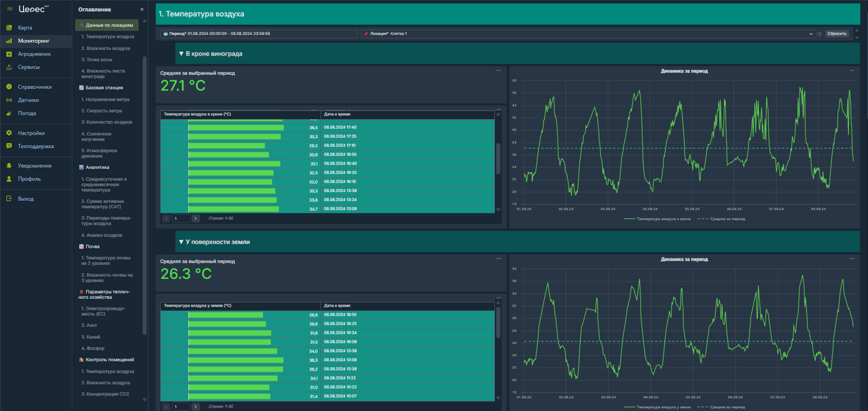The image size is (868, 411).
Task: Click the Сбросить reset button
Action: click(837, 34)
